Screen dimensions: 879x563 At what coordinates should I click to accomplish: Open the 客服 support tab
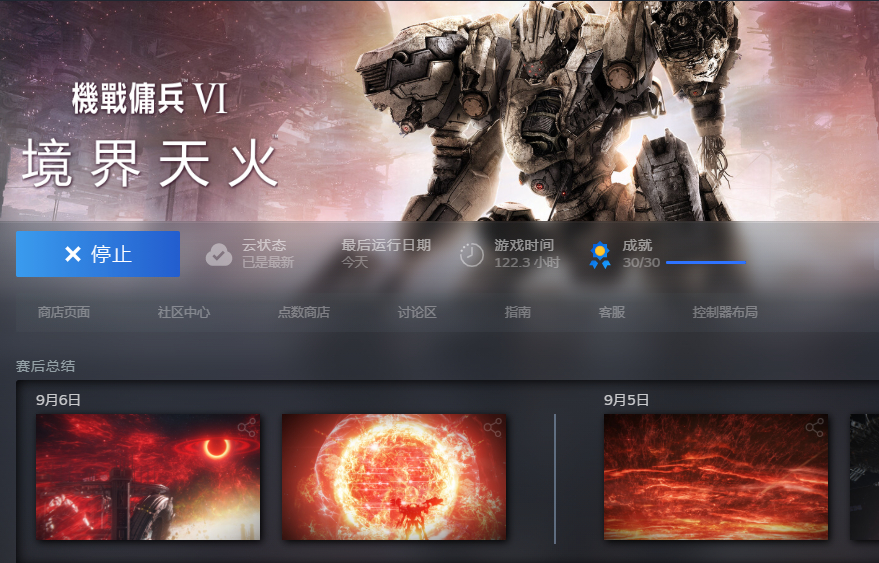(x=612, y=312)
